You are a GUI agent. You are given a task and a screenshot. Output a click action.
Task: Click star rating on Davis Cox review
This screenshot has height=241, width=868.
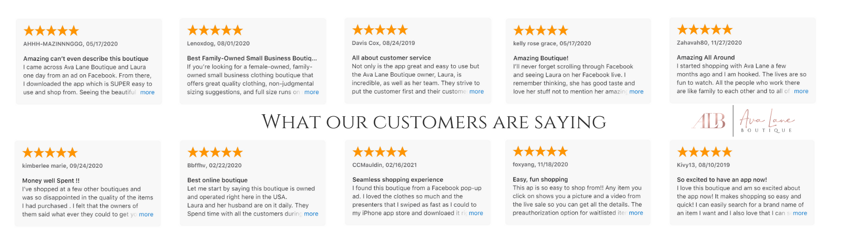[380, 30]
